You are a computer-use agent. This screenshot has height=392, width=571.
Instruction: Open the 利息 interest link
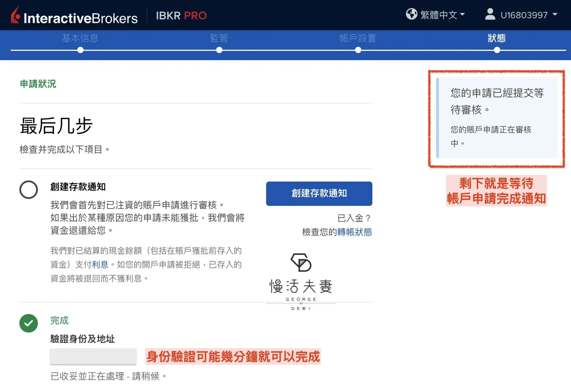tap(100, 265)
